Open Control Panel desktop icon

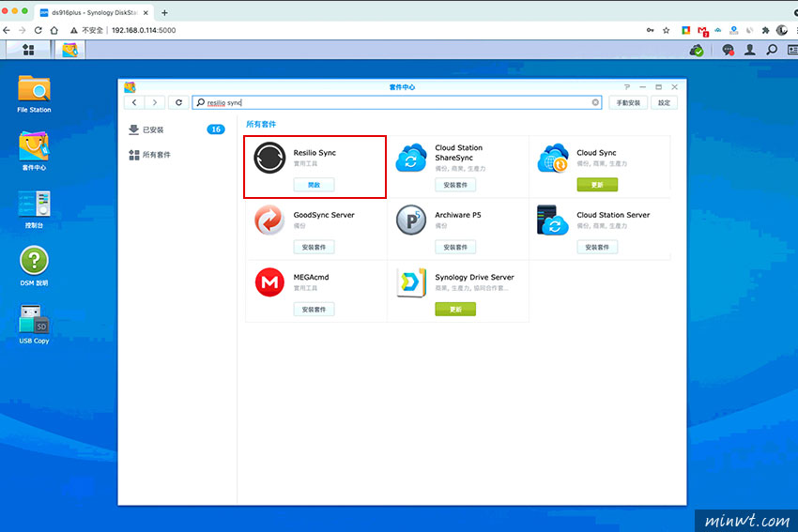(x=34, y=209)
